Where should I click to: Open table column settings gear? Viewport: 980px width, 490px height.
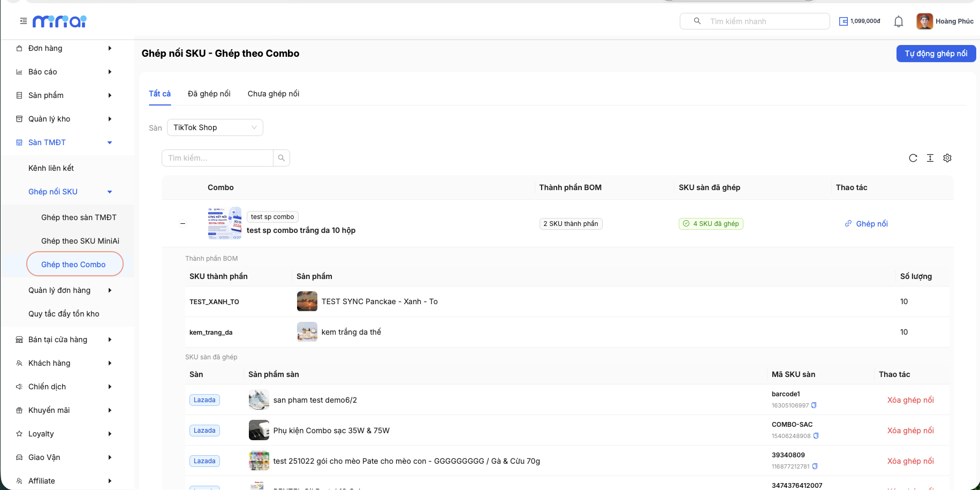[947, 158]
